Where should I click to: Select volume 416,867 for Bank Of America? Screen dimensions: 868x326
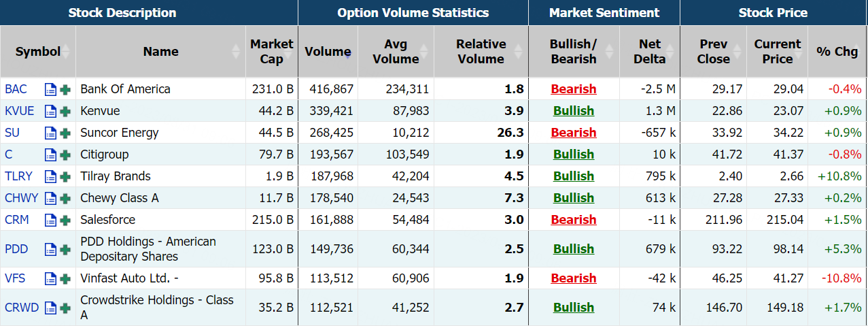pyautogui.click(x=331, y=89)
